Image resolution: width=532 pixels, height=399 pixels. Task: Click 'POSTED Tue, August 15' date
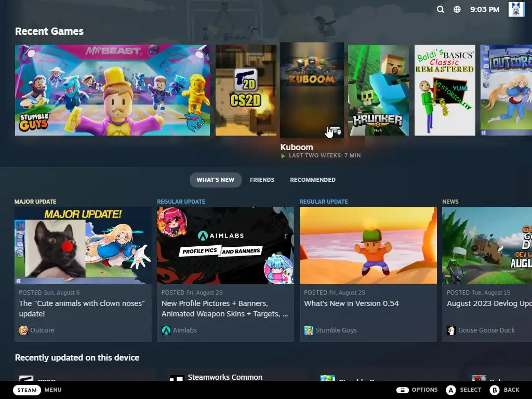(x=478, y=292)
